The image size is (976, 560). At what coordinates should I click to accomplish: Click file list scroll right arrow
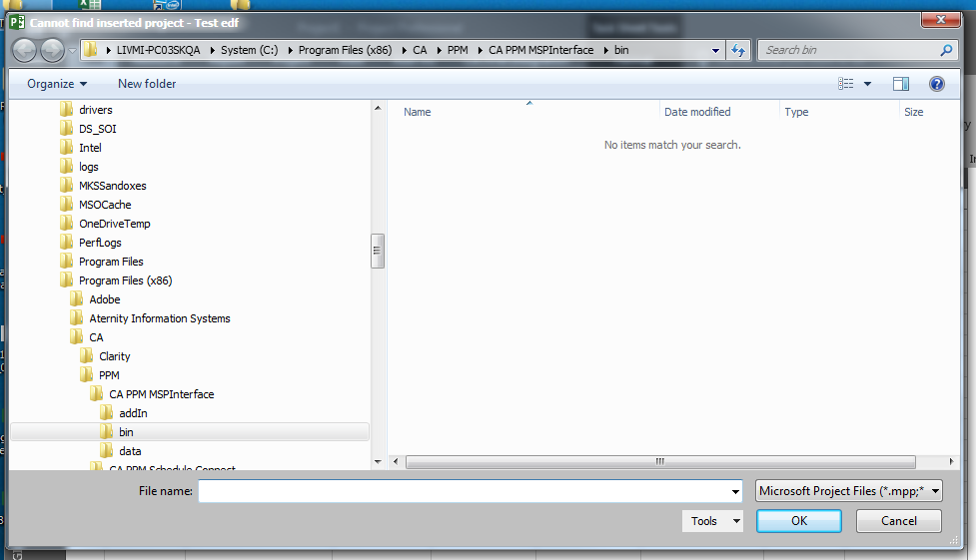click(x=951, y=462)
